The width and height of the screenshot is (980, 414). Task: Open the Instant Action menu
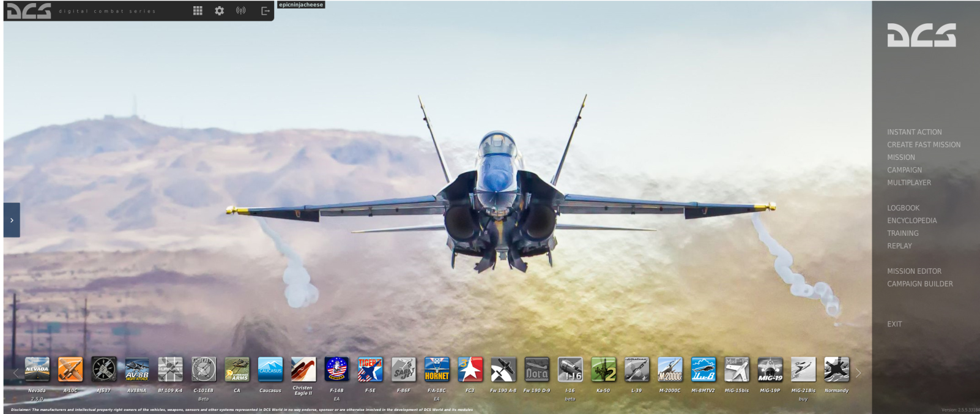914,132
